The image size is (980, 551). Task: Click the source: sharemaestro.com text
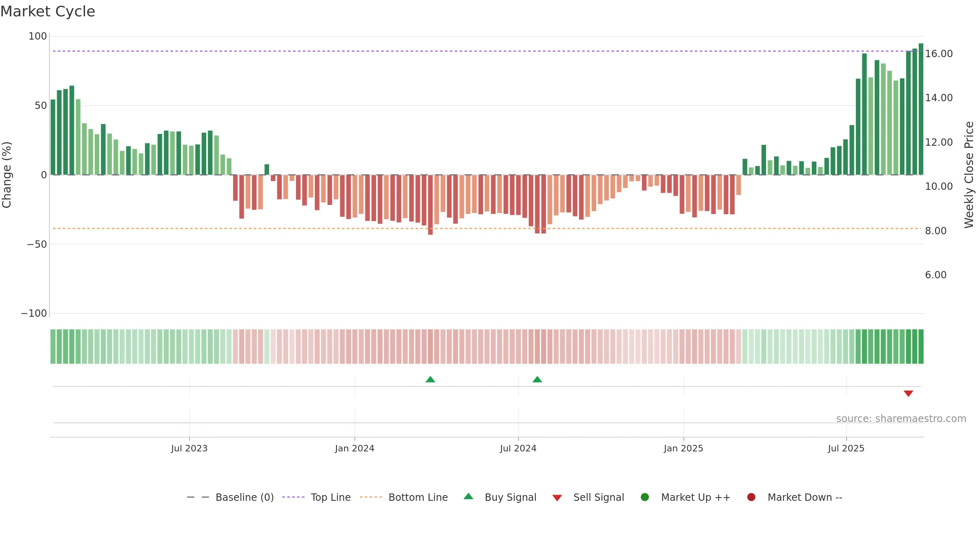901,419
